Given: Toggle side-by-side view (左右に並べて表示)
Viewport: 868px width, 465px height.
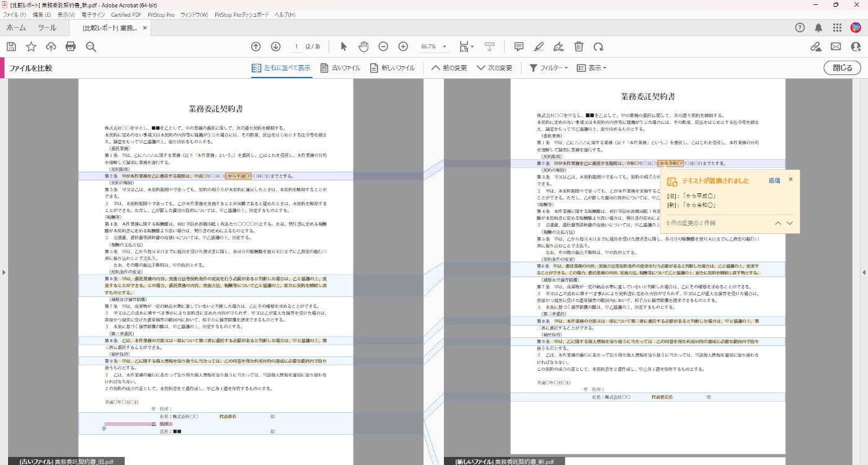Looking at the screenshot, I should point(281,68).
